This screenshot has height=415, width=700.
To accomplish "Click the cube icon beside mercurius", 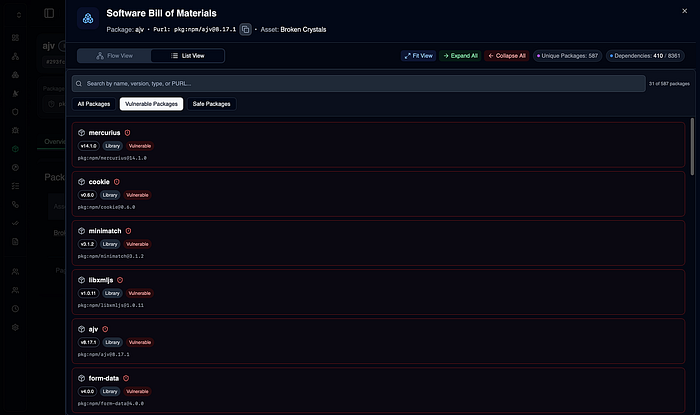I will (x=81, y=133).
